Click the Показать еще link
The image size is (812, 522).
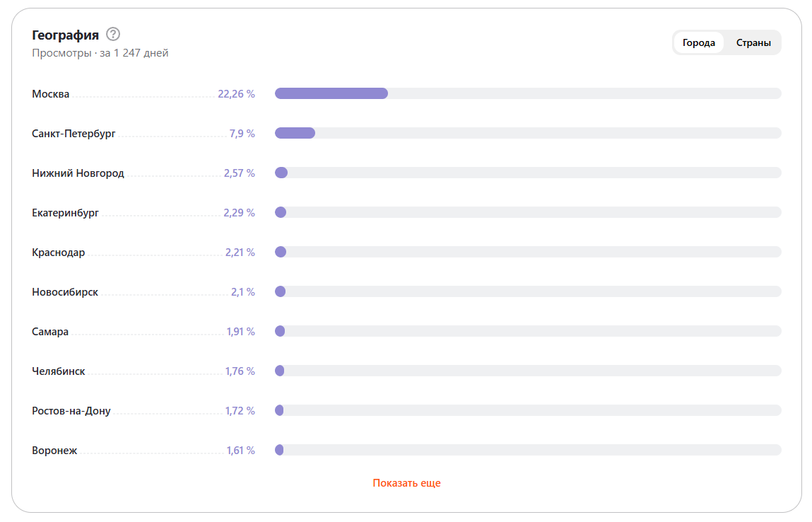click(x=406, y=483)
